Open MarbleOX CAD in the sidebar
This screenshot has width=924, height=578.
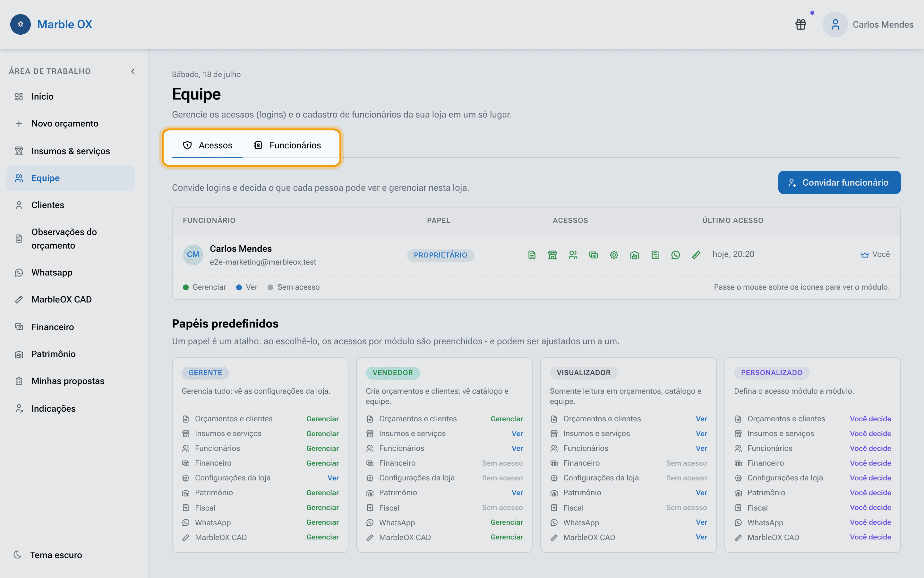pyautogui.click(x=71, y=299)
